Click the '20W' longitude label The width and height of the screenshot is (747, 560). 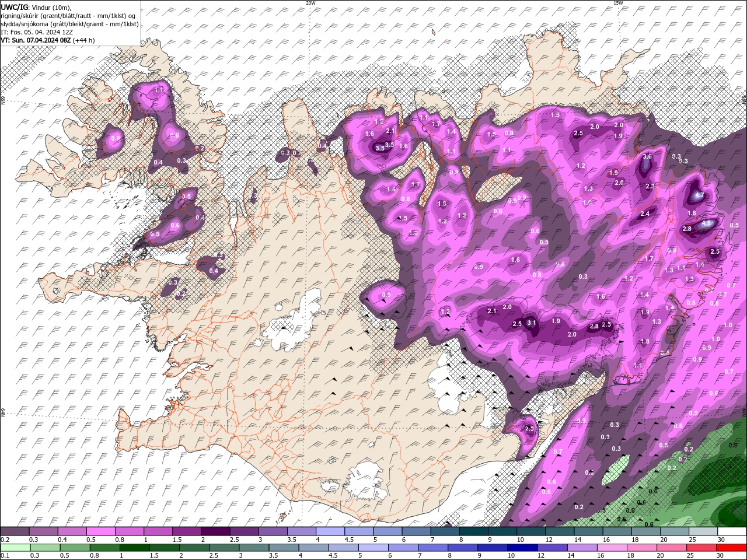[x=310, y=3]
